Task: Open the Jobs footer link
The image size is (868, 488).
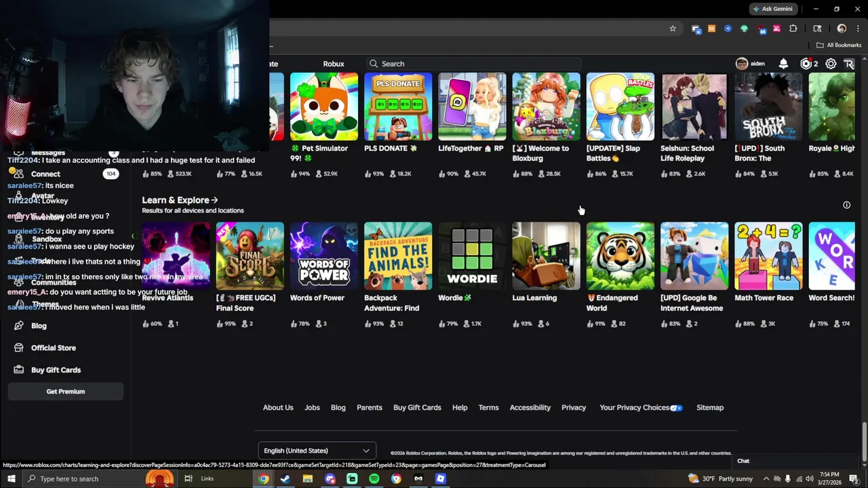Action: pos(312,408)
